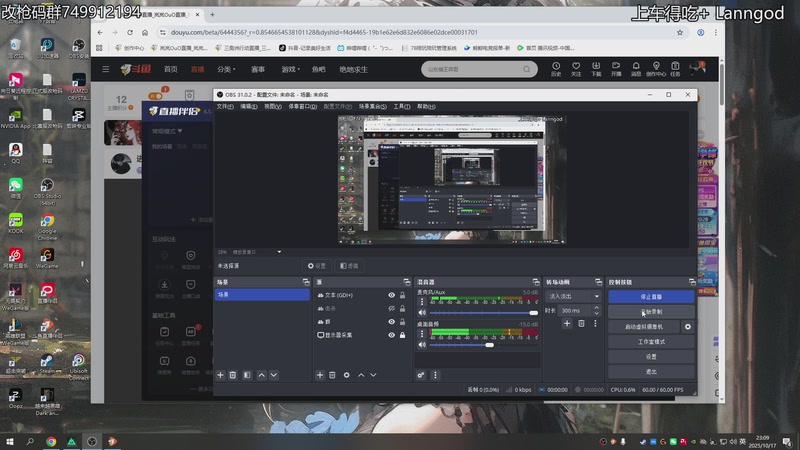The height and width of the screenshot is (450, 800).
Task: Increase transition duration with the 300 ms stepper
Action: point(596,308)
